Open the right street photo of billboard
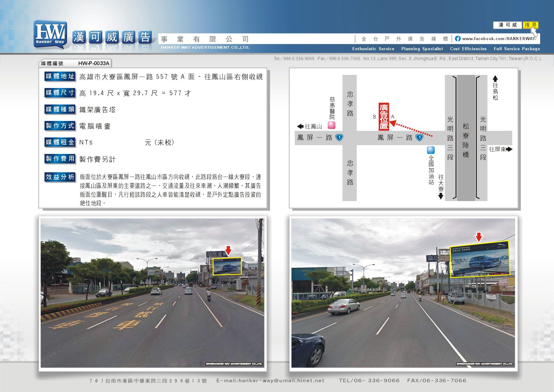This screenshot has width=554, height=392. (403, 293)
